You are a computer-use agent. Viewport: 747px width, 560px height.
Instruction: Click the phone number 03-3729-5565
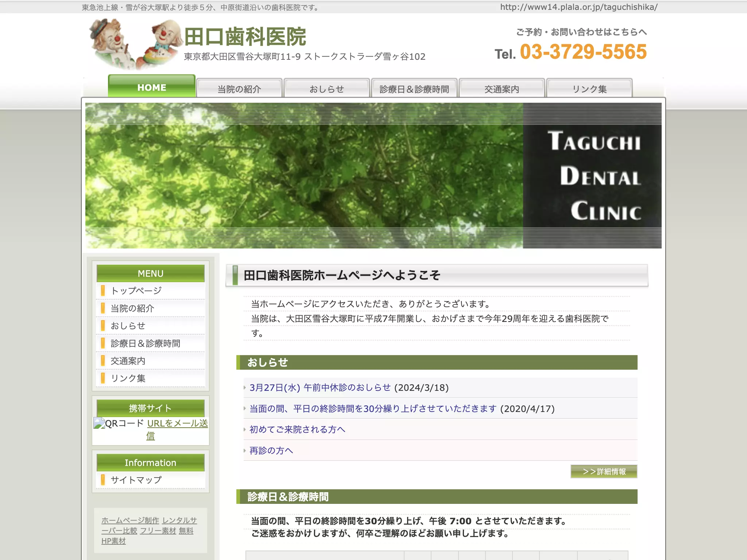point(583,51)
